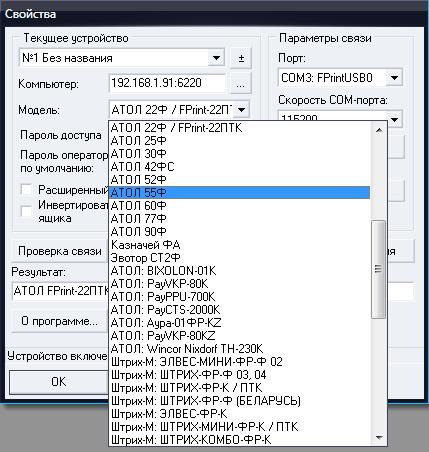The width and height of the screenshot is (429, 452).
Task: Click the computer address input field
Action: pos(167,83)
